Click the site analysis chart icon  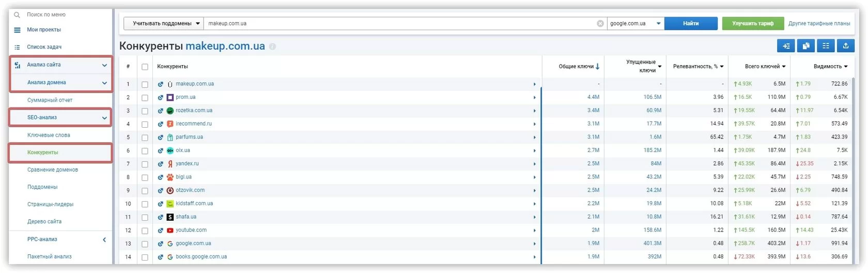point(18,65)
